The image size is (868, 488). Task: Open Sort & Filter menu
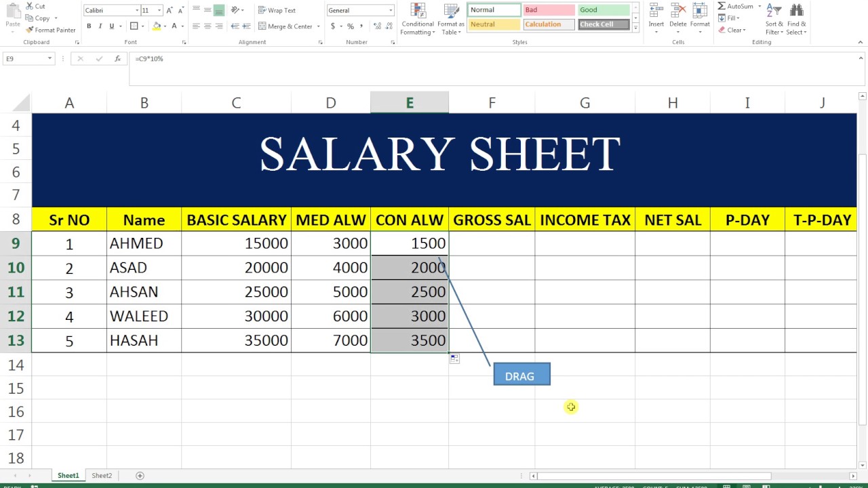coord(774,20)
